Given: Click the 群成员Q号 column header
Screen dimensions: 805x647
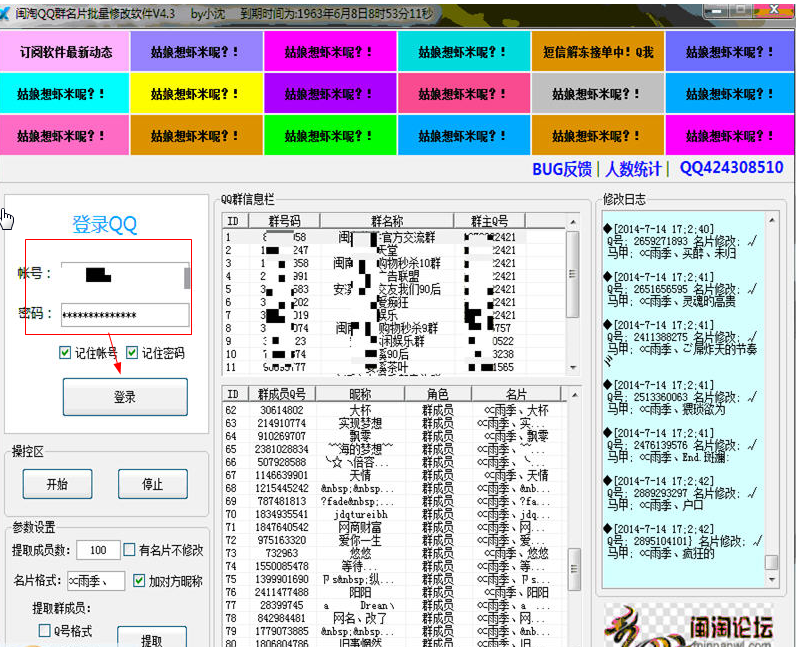Looking at the screenshot, I should pos(281,394).
